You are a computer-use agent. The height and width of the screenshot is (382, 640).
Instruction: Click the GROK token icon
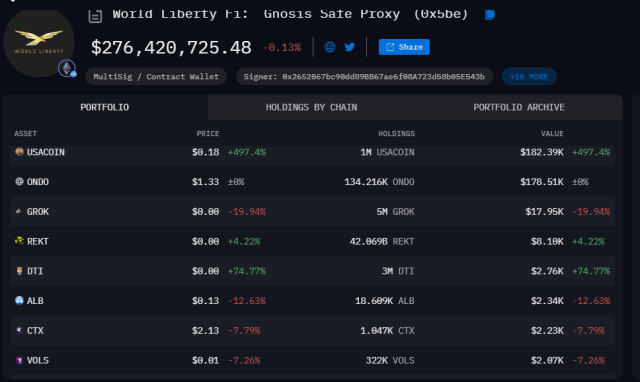(x=19, y=211)
